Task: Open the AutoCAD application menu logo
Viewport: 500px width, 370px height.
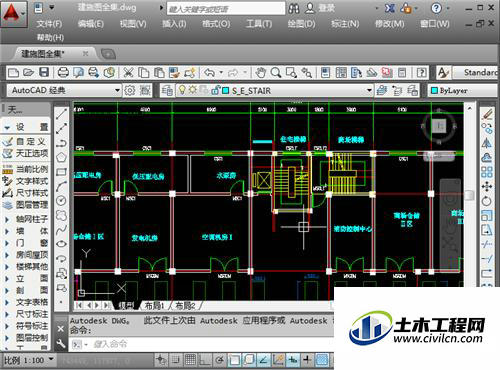Action: pos(12,14)
